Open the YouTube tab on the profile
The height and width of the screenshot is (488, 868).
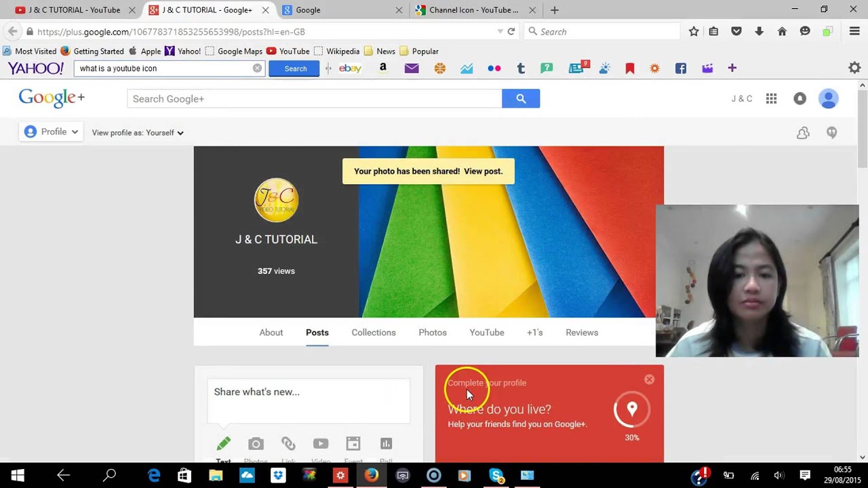pyautogui.click(x=486, y=332)
